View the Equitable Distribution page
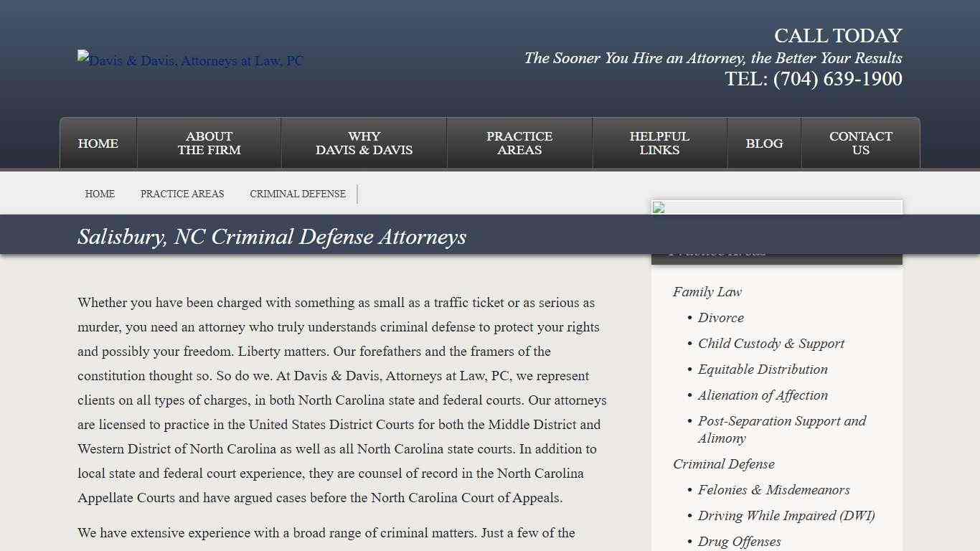 763,369
